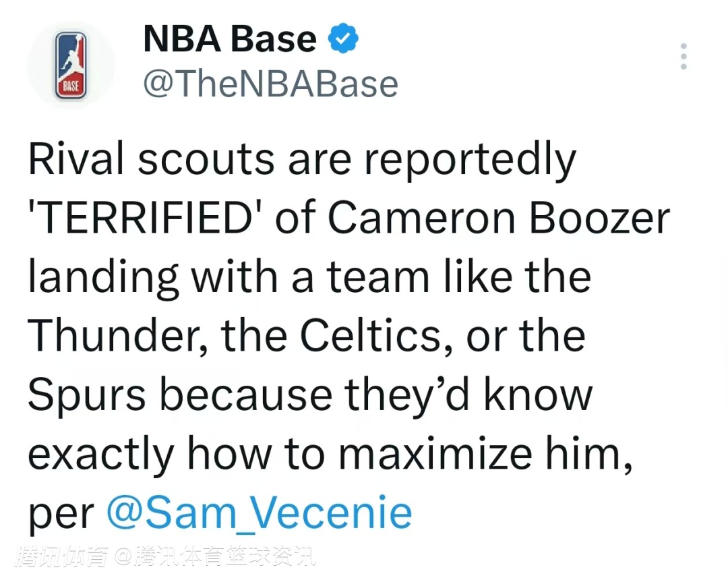Click the @腾讯体育篮球资讯 watermark handle

coord(216,558)
